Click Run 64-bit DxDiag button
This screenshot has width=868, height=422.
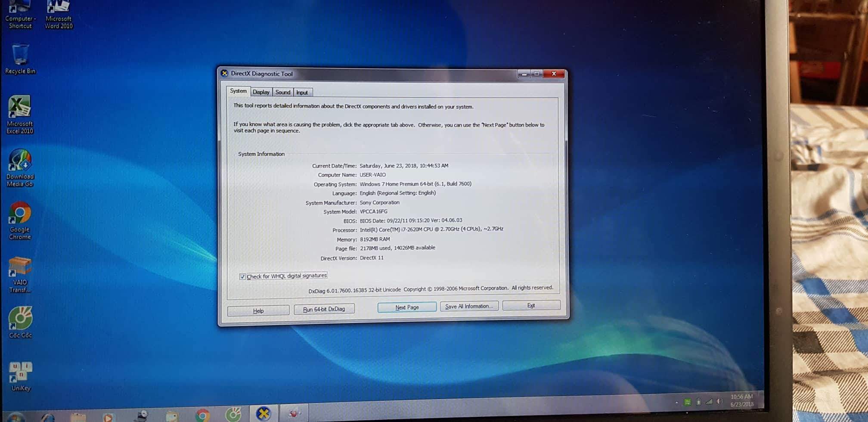(324, 309)
